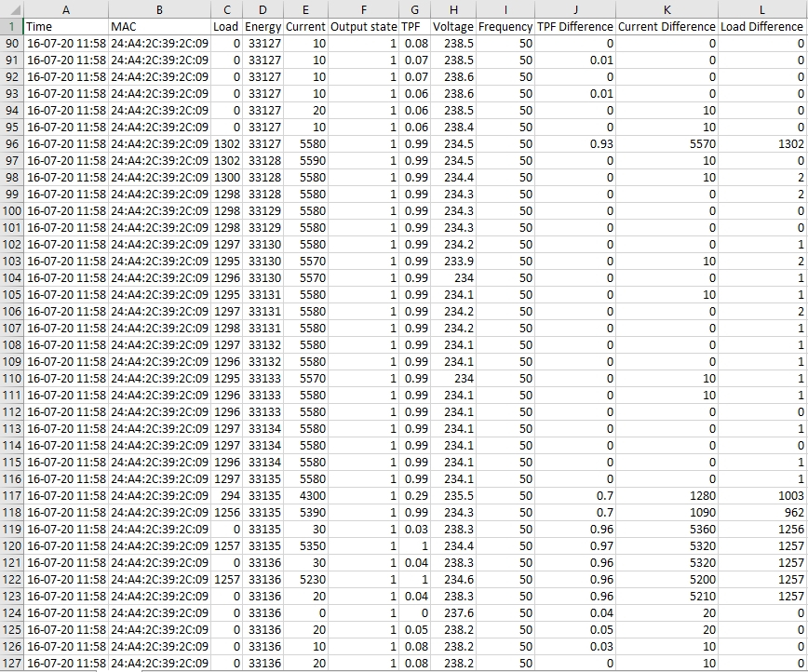Select column G header

tap(414, 9)
